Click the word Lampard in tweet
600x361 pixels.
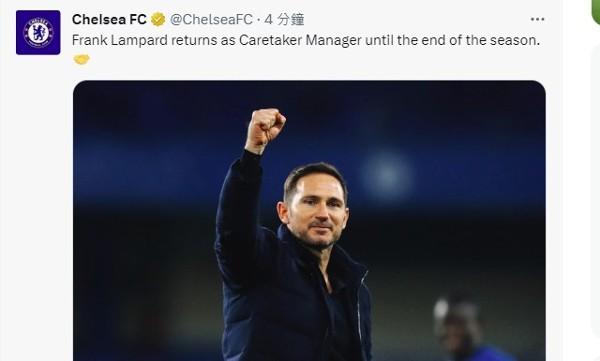(x=139, y=40)
